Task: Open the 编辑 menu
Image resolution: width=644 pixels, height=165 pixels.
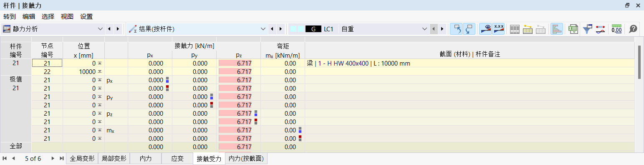Action: [29, 17]
